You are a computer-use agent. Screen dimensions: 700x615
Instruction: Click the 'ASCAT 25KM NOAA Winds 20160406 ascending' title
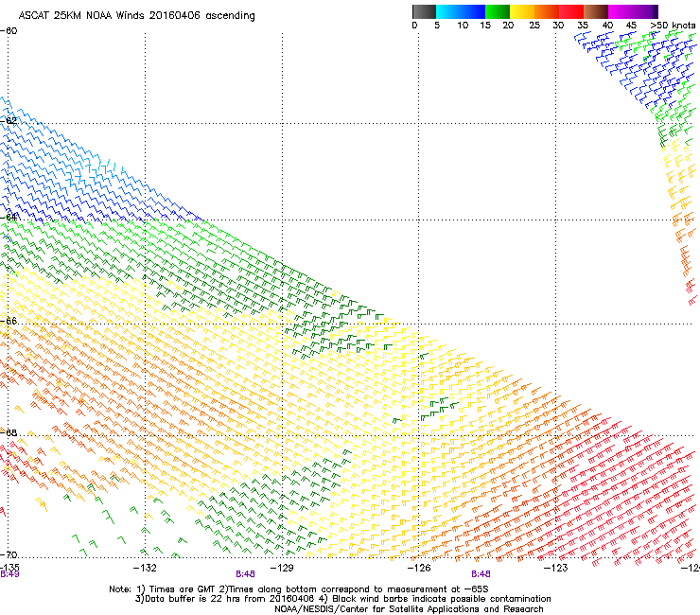click(136, 16)
